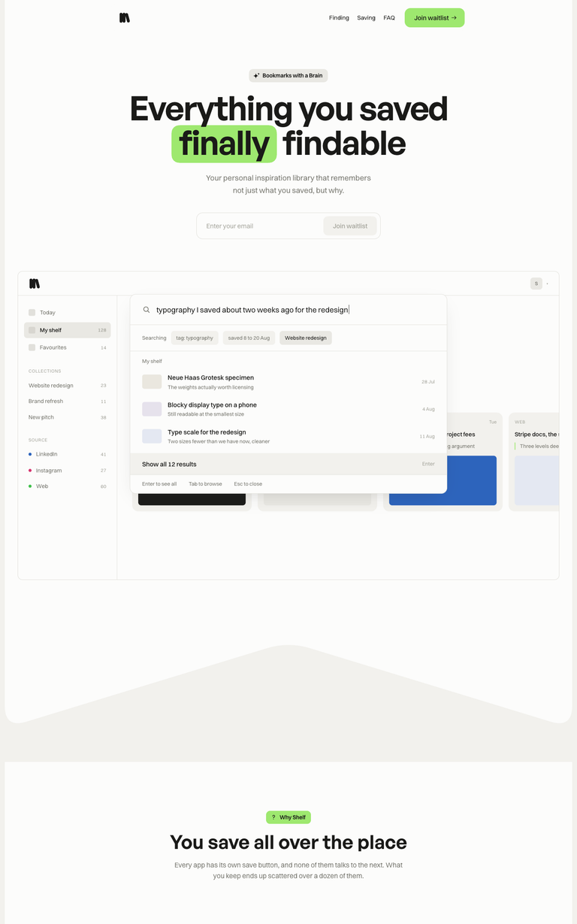577x924 pixels.
Task: Open the Stripe docs card
Action: tap(535, 462)
